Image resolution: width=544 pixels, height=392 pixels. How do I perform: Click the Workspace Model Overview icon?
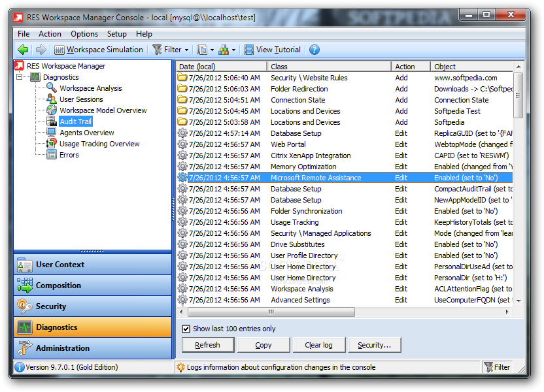52,110
